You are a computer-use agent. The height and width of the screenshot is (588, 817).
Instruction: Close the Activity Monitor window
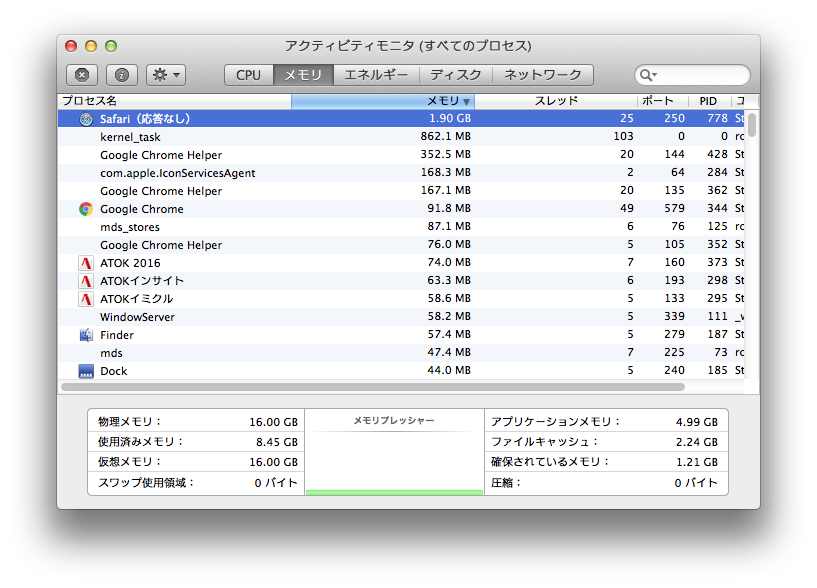pos(71,46)
